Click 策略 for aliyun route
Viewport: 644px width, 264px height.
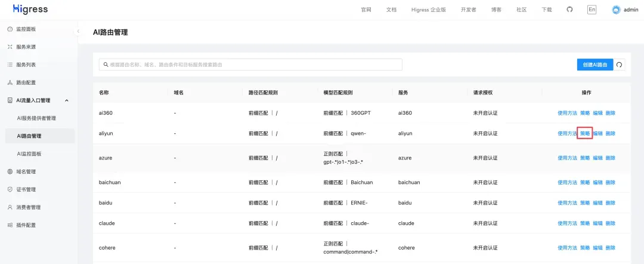point(585,133)
